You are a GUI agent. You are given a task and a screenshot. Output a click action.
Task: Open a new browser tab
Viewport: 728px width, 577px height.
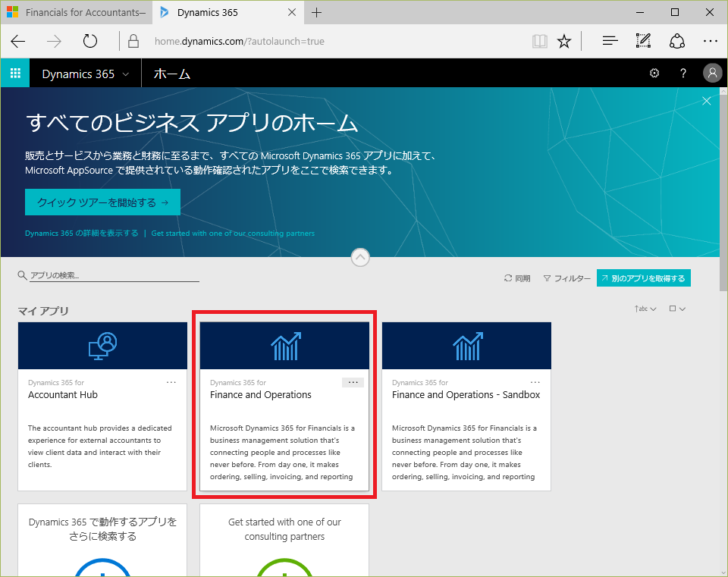pyautogui.click(x=317, y=13)
